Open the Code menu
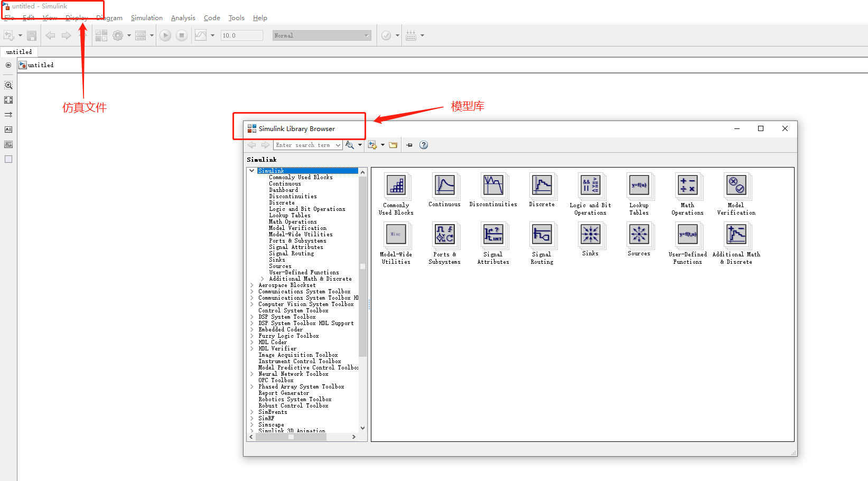Screen dimensions: 868x481 click(x=212, y=18)
